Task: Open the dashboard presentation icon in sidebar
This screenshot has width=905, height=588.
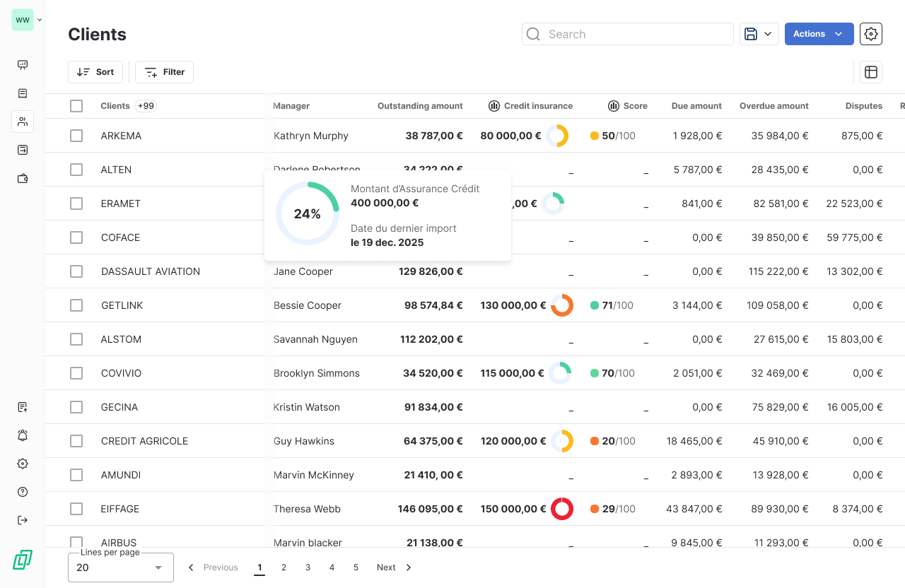Action: click(23, 65)
